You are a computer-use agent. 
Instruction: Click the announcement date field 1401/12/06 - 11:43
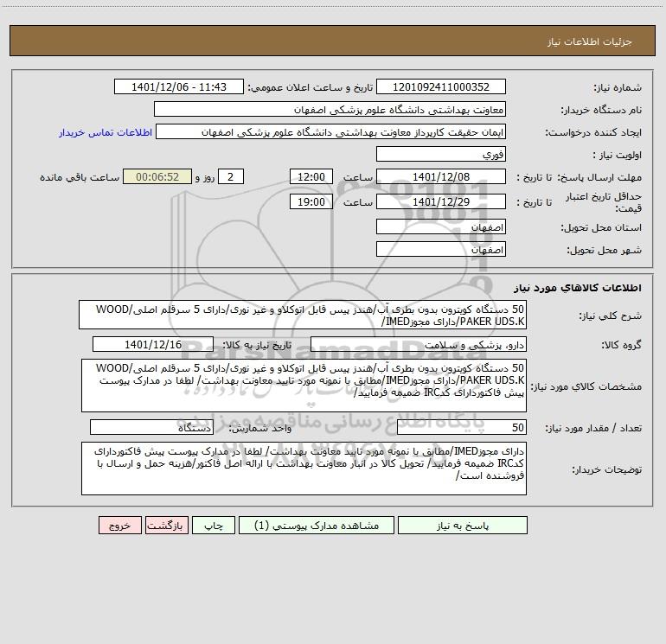tap(179, 86)
